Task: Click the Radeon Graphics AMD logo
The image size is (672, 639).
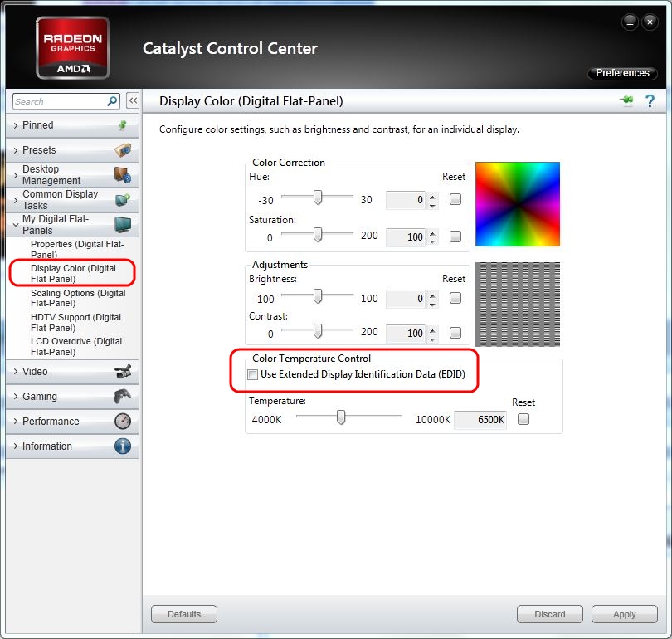Action: click(72, 47)
